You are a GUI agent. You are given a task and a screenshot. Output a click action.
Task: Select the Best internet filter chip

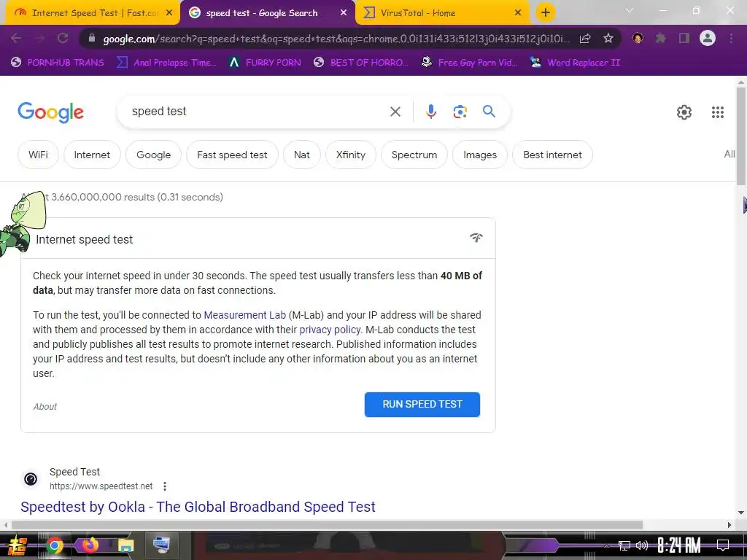552,155
